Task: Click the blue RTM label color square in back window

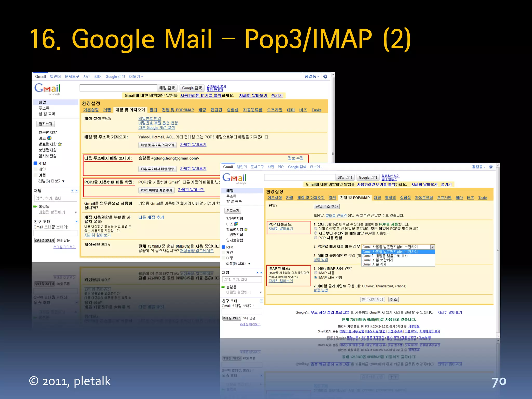Action: click(36, 163)
